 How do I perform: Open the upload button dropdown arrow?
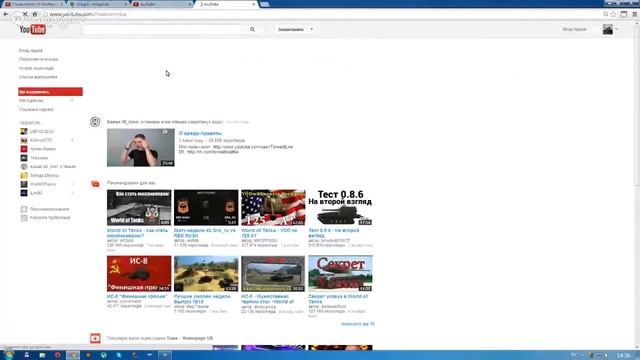tap(311, 29)
